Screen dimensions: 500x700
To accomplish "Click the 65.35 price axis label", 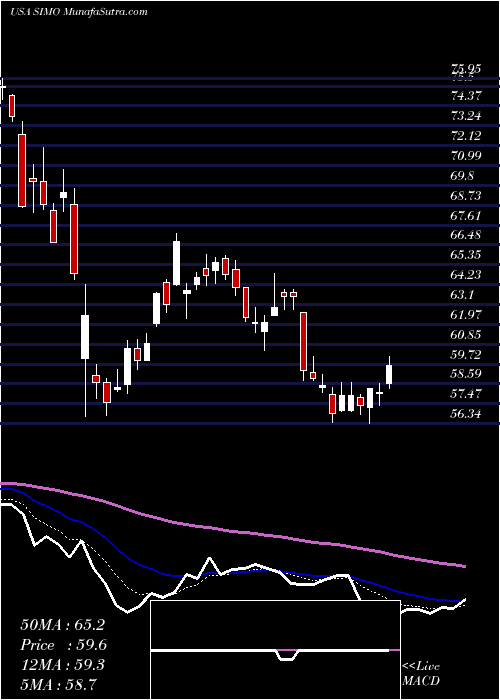I will coord(466,255).
